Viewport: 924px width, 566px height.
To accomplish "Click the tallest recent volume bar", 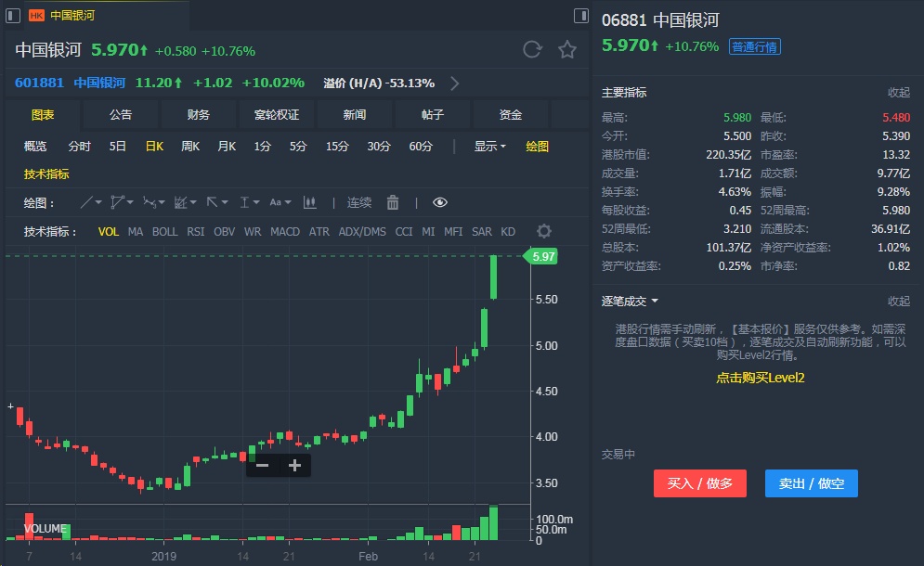I will pos(493,522).
